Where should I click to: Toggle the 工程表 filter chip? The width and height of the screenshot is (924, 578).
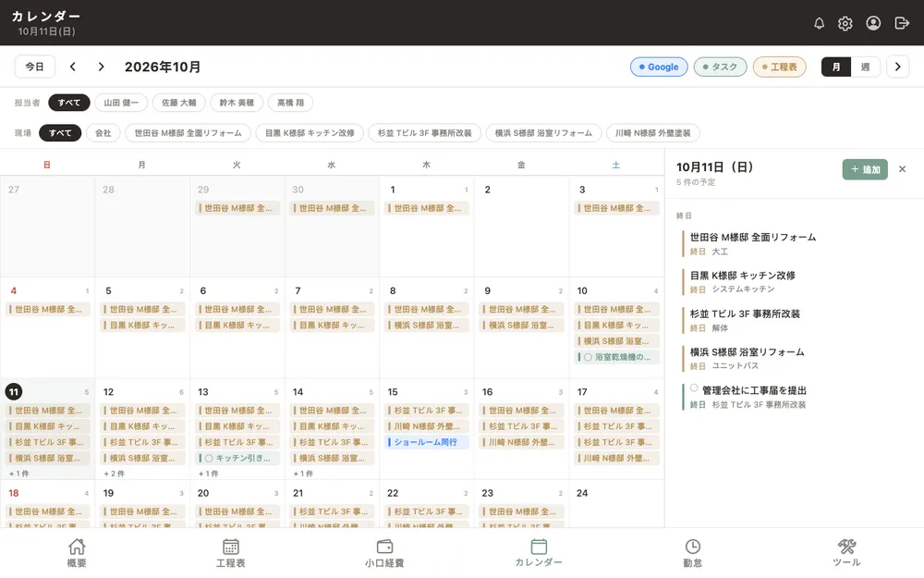tap(780, 67)
